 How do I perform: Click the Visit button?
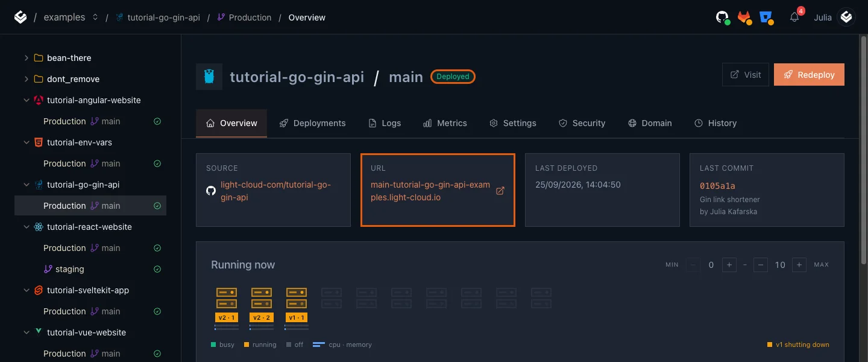click(x=746, y=75)
